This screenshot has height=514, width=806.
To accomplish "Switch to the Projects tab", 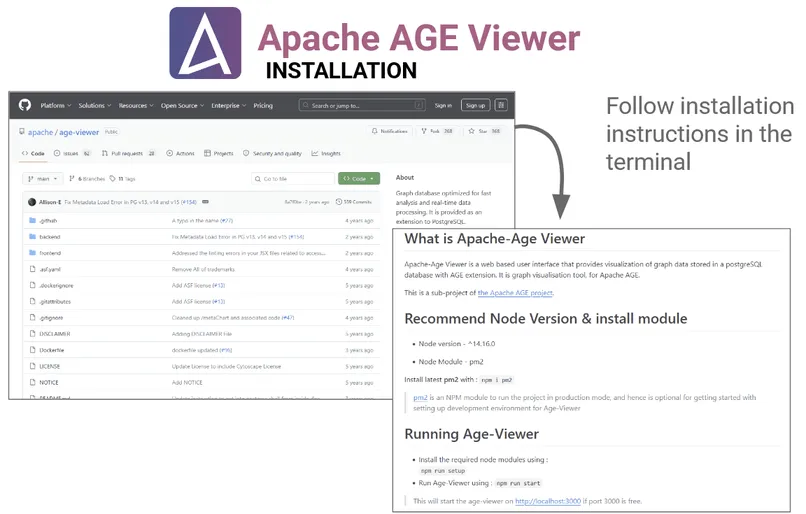I will pyautogui.click(x=219, y=153).
